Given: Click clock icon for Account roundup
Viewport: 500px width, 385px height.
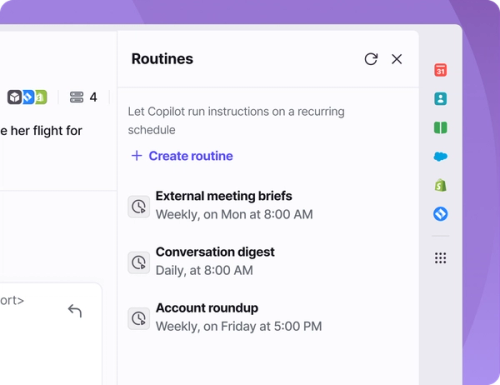Looking at the screenshot, I should click(x=139, y=319).
